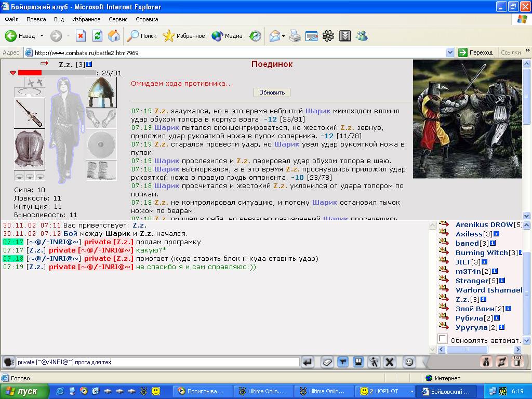Viewport: 532px width, 399px height.
Task: Click the EXIT door icon
Action: pyautogui.click(x=517, y=362)
